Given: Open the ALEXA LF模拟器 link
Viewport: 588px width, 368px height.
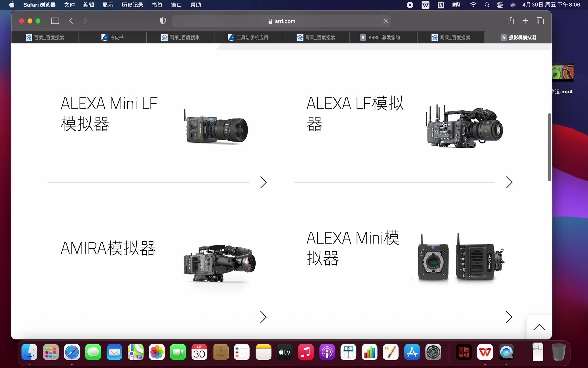Looking at the screenshot, I should click(x=354, y=113).
